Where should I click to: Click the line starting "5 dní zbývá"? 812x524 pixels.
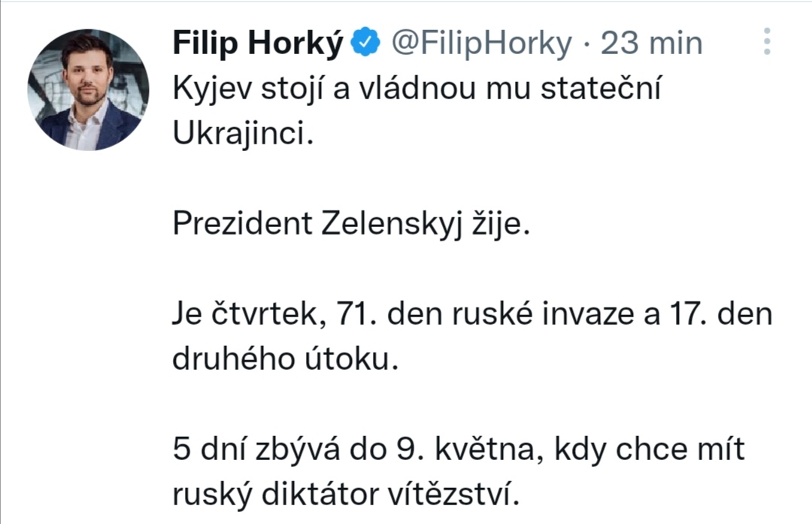click(459, 450)
